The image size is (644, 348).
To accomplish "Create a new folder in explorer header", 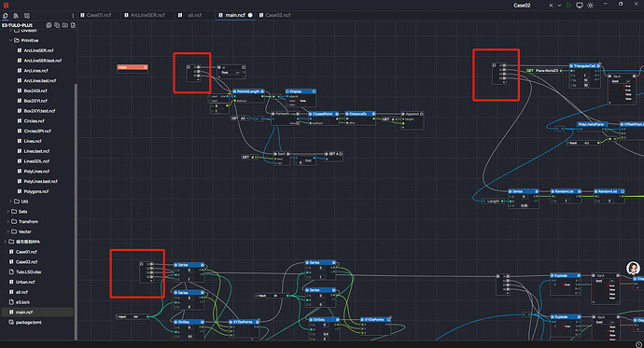I will pos(65,25).
